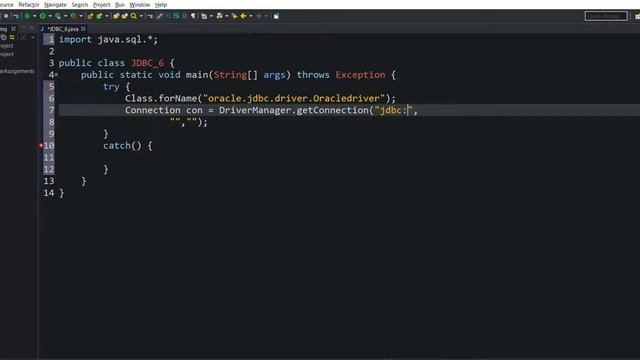Click the Last Edit Location icon
This screenshot has width=640, height=360.
[x=235, y=16]
